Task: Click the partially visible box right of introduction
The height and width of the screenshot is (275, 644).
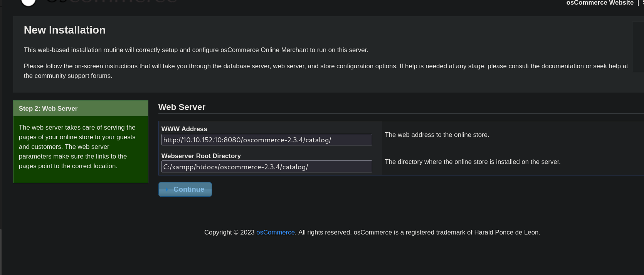Action: pyautogui.click(x=638, y=47)
